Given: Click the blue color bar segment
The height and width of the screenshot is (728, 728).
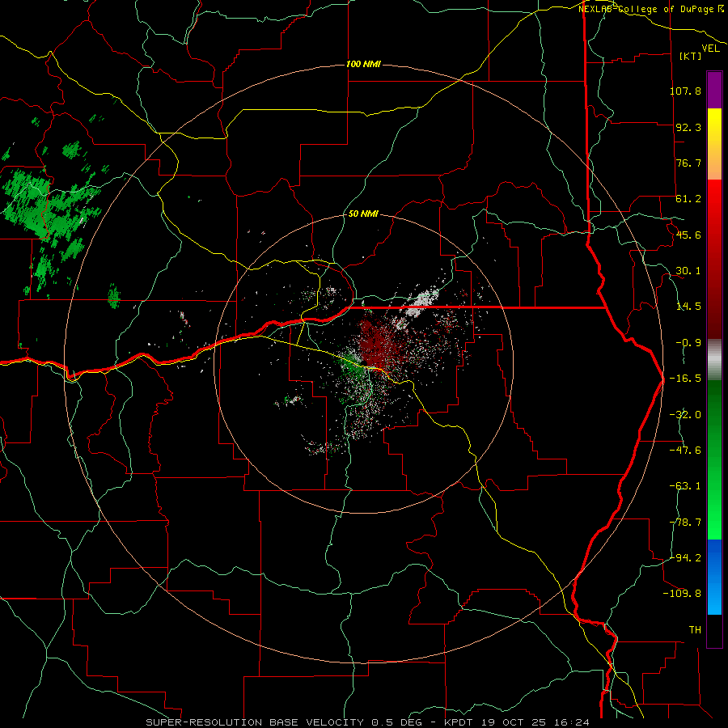Looking at the screenshot, I should (714, 577).
